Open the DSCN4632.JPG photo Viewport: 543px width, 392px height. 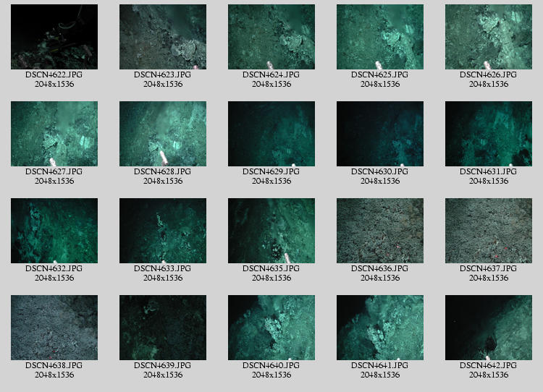[x=54, y=231]
